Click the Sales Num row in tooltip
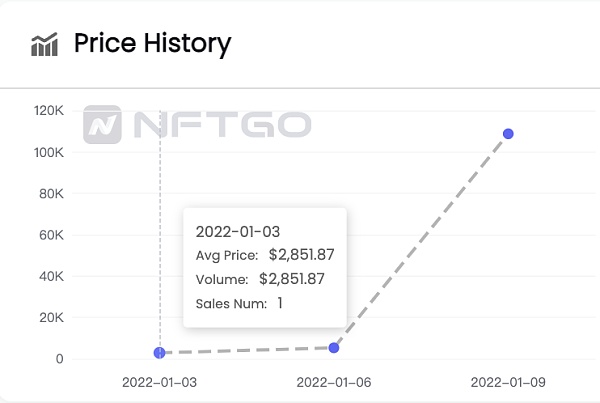Screen dimensions: 600x403 point(240,303)
